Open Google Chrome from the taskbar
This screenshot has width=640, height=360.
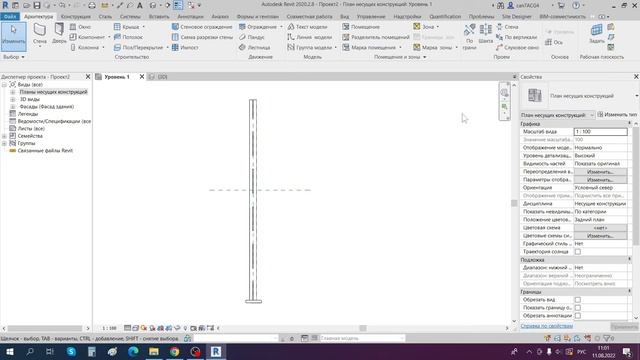pos(174,351)
